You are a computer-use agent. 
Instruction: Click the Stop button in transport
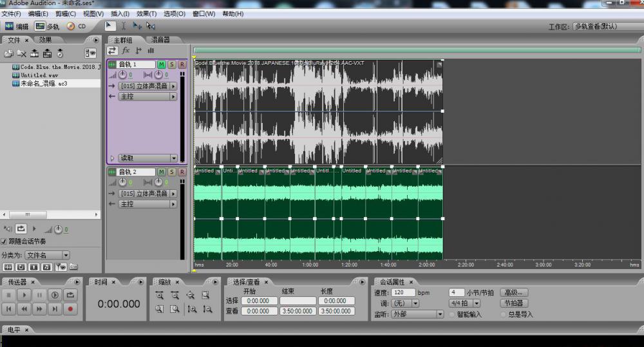[x=8, y=295]
